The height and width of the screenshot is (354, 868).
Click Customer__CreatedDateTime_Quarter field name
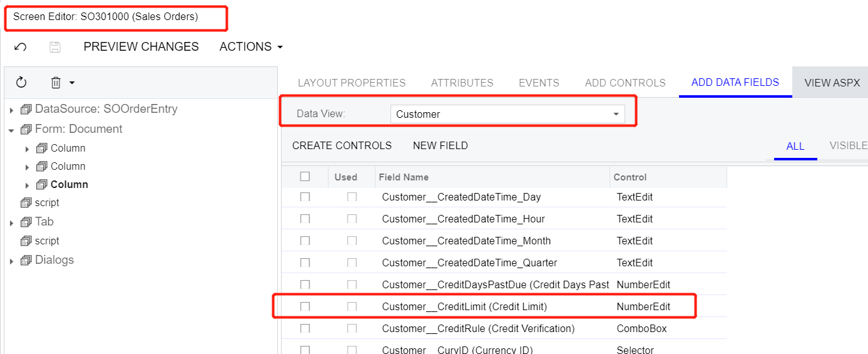tap(469, 263)
